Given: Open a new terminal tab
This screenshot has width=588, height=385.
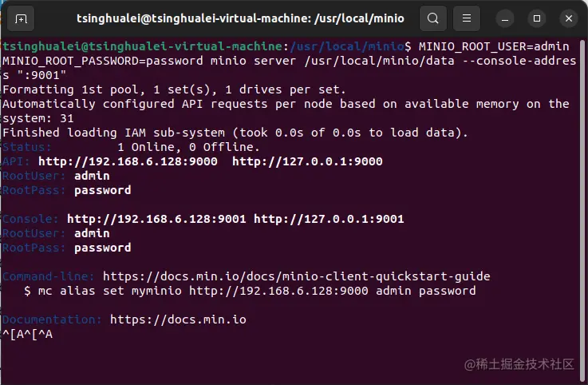Looking at the screenshot, I should pyautogui.click(x=21, y=18).
